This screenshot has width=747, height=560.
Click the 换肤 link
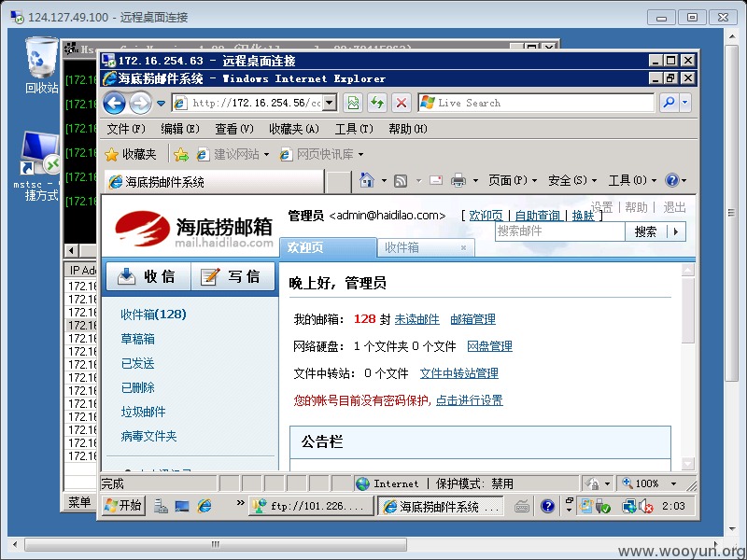(583, 216)
